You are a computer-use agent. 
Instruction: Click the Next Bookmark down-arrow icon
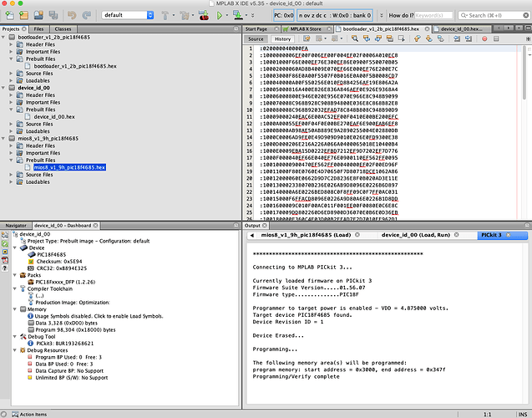[x=429, y=38]
